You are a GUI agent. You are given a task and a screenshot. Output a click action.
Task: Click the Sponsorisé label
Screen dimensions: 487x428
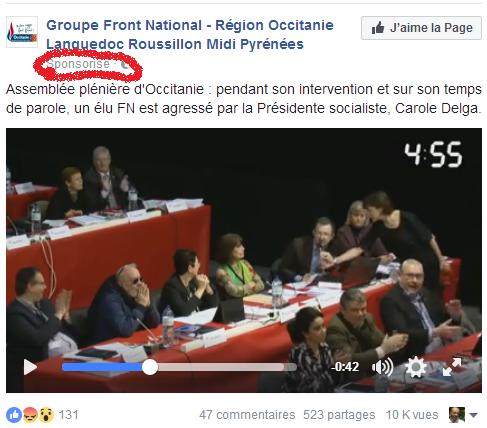tap(78, 64)
